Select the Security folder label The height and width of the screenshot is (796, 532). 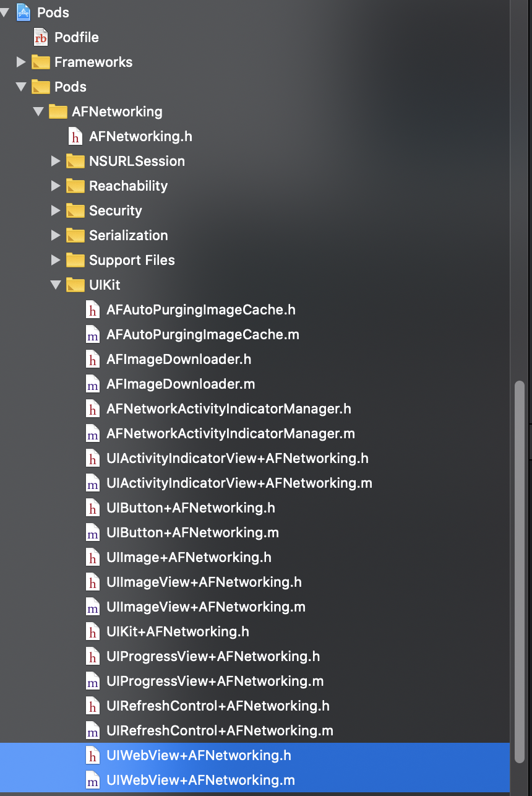coord(116,210)
